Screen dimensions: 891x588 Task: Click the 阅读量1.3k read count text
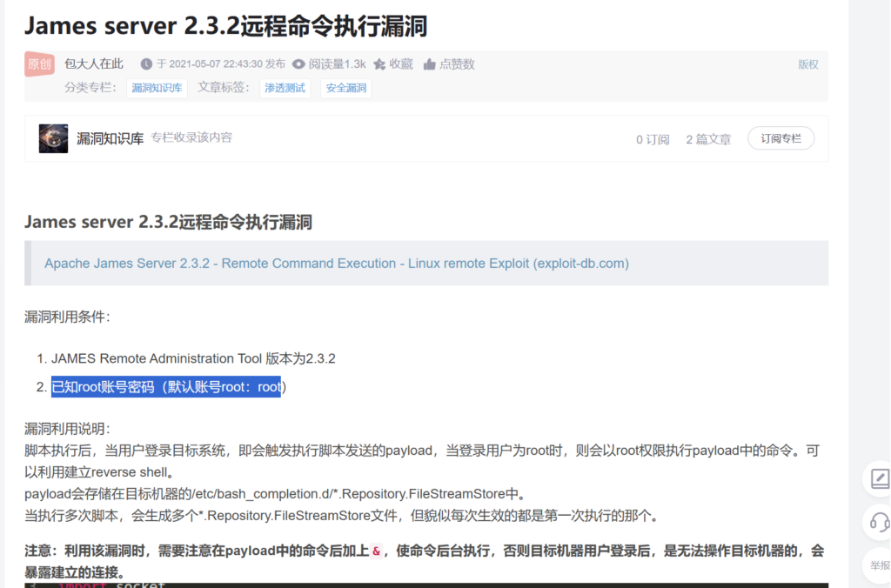point(337,64)
